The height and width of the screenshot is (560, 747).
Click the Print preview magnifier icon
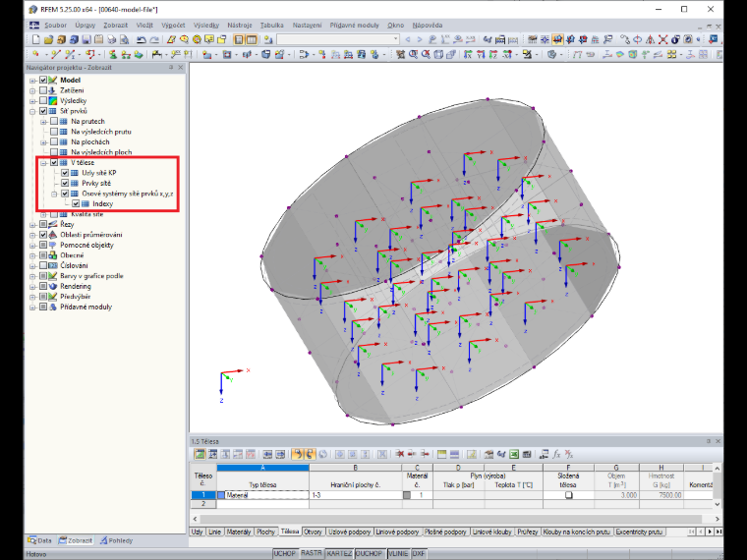tap(125, 39)
